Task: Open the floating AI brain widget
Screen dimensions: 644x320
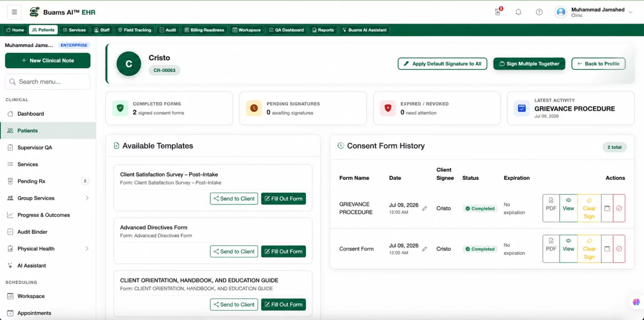Action: pos(636,302)
